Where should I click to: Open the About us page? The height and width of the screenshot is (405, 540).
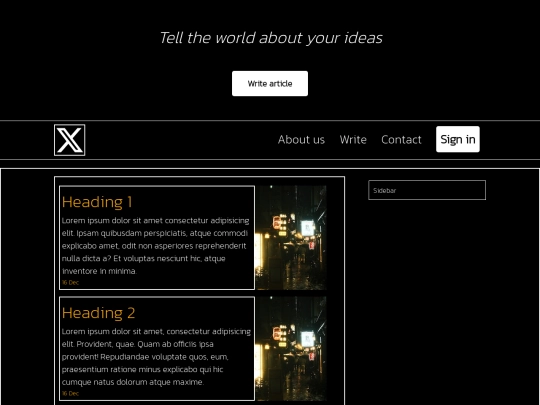pos(301,139)
